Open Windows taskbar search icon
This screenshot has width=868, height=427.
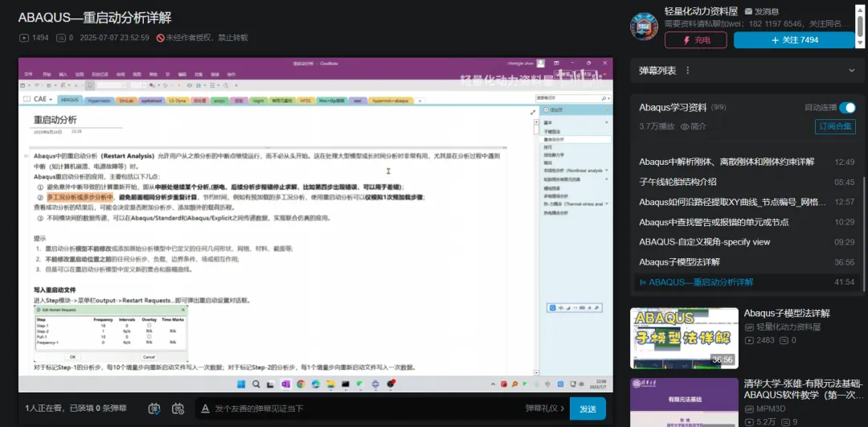click(x=256, y=384)
